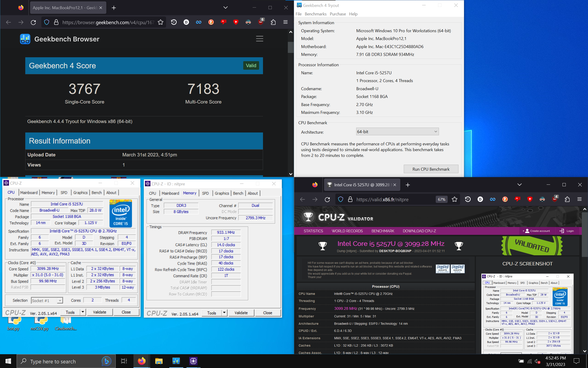This screenshot has width=588, height=368.
Task: Click Tools button in CPU-Z ID nitpre window
Action: tap(212, 313)
